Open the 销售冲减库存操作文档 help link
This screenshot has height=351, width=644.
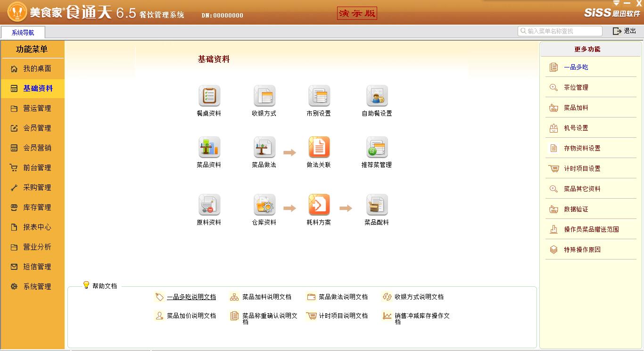tap(422, 318)
